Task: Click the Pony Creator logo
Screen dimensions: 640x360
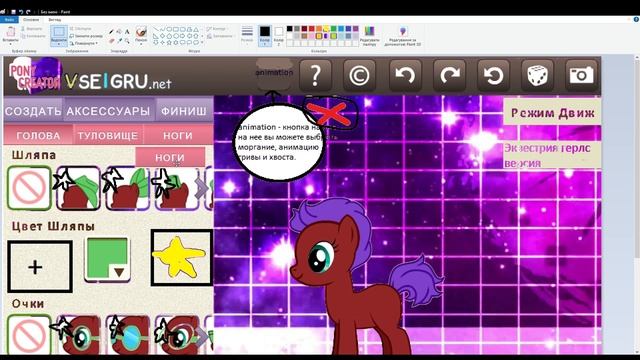Action: (35, 76)
